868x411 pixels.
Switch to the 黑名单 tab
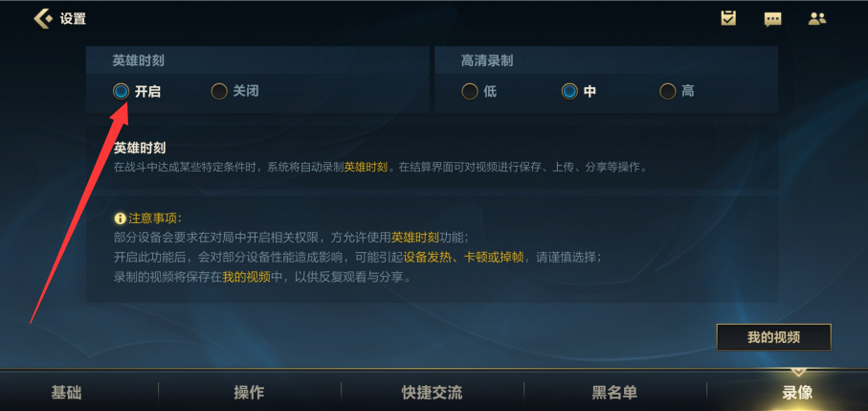(x=614, y=393)
